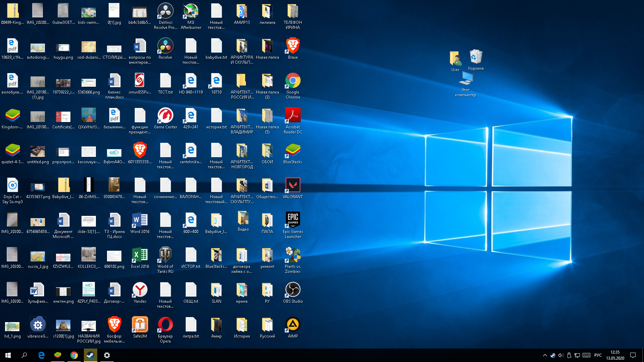Open Windows Settings gear icon

click(107, 355)
